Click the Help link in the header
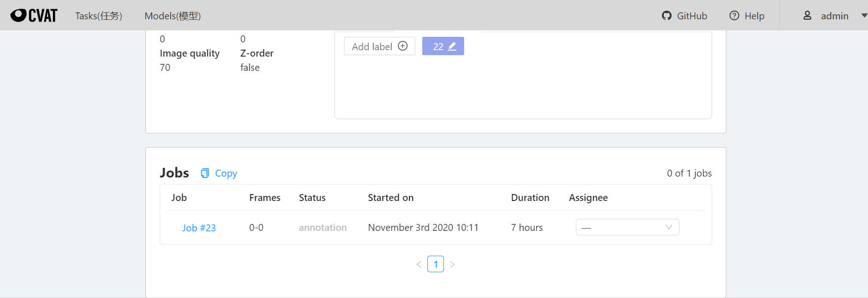This screenshot has width=868, height=298. pos(747,16)
